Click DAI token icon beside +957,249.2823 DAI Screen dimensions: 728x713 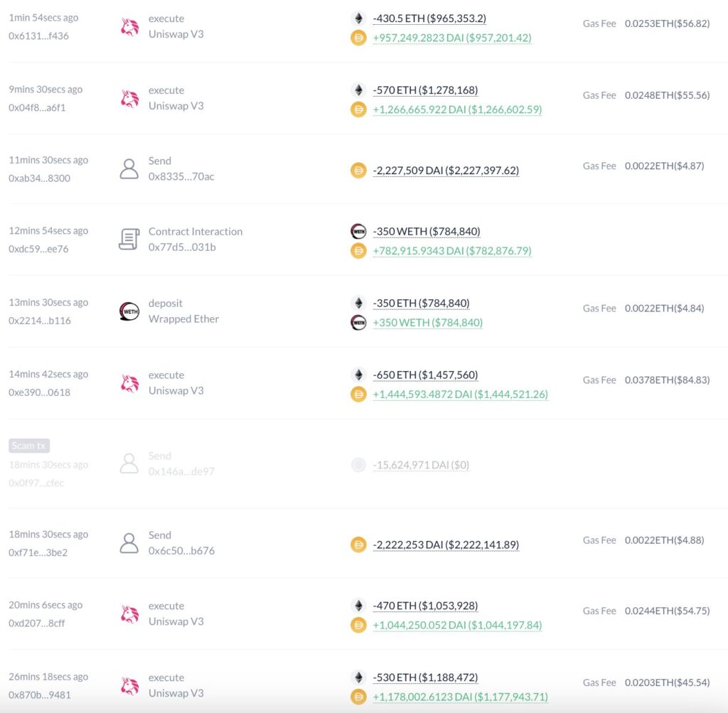[x=358, y=38]
